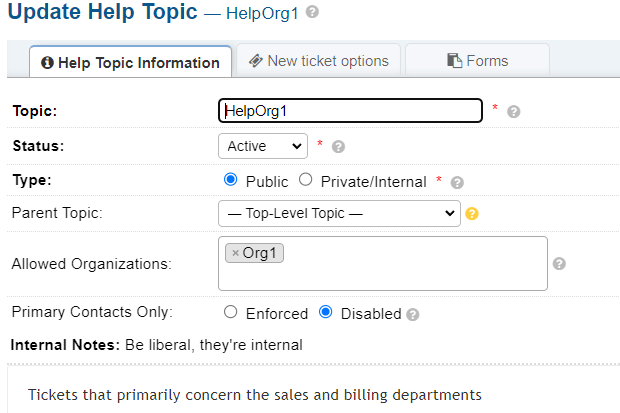Screen dimensions: 620x413
Task: Select the Private/Internal type radio button
Action: click(305, 180)
